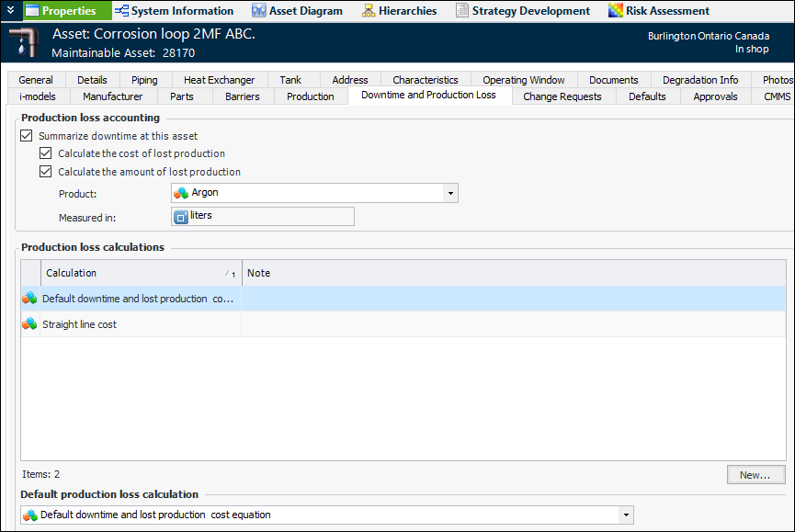The height and width of the screenshot is (532, 795).
Task: Open the Degradation Info tab
Action: 699,80
